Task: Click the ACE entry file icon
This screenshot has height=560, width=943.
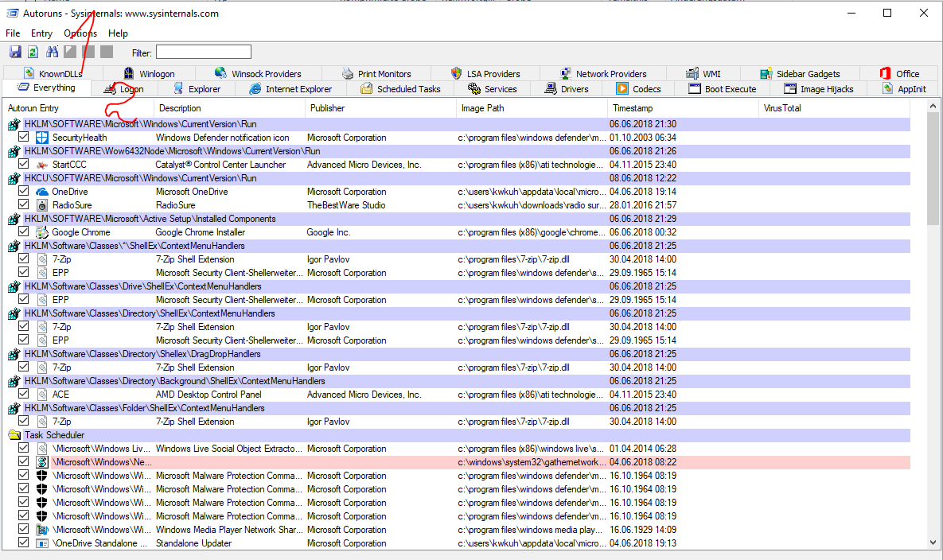Action: coord(42,395)
